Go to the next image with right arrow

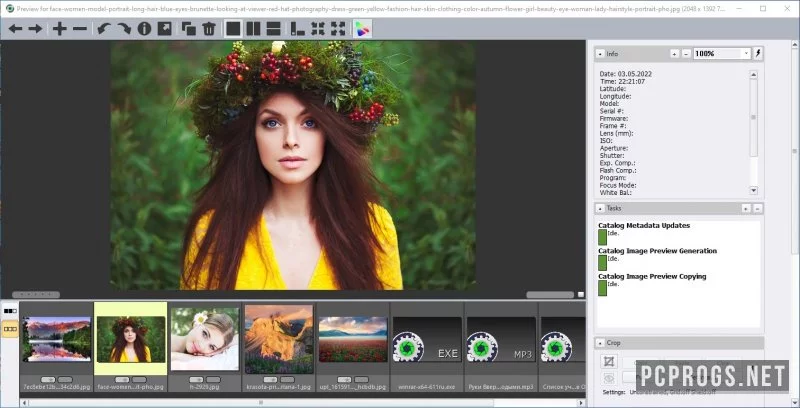click(35, 29)
